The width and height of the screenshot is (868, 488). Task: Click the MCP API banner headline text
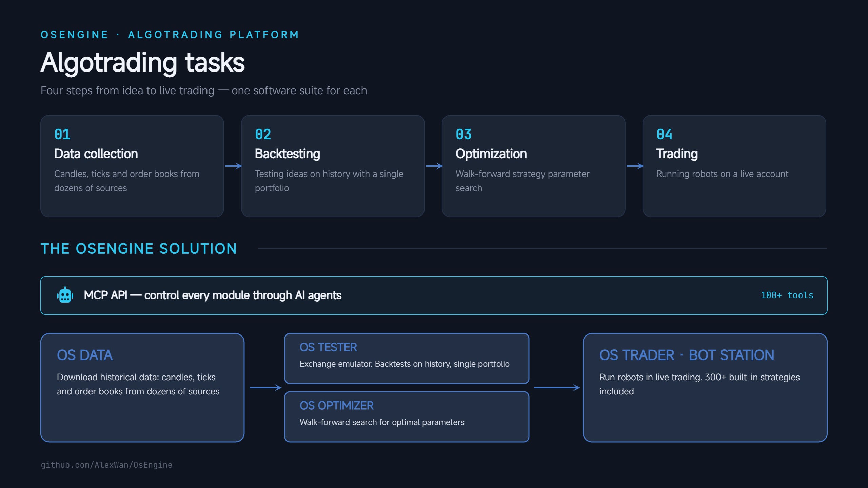click(x=213, y=295)
